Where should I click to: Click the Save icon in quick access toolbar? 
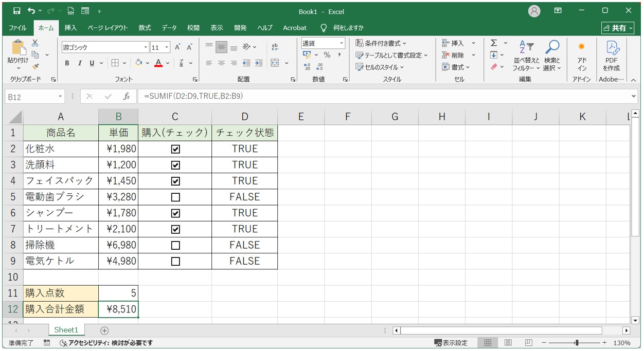tap(16, 11)
